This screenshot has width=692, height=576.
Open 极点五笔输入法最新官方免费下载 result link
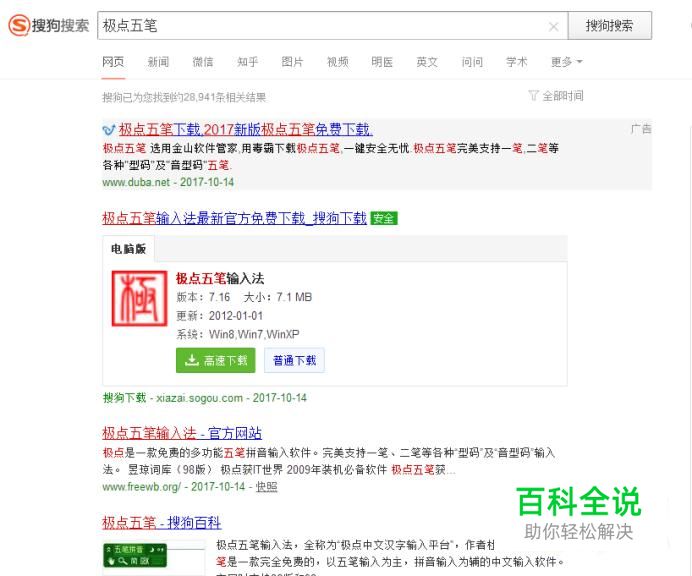point(234,218)
